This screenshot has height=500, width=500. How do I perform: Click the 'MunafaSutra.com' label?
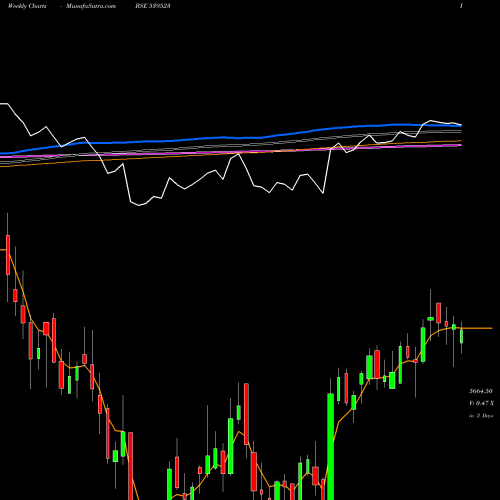[91, 6]
